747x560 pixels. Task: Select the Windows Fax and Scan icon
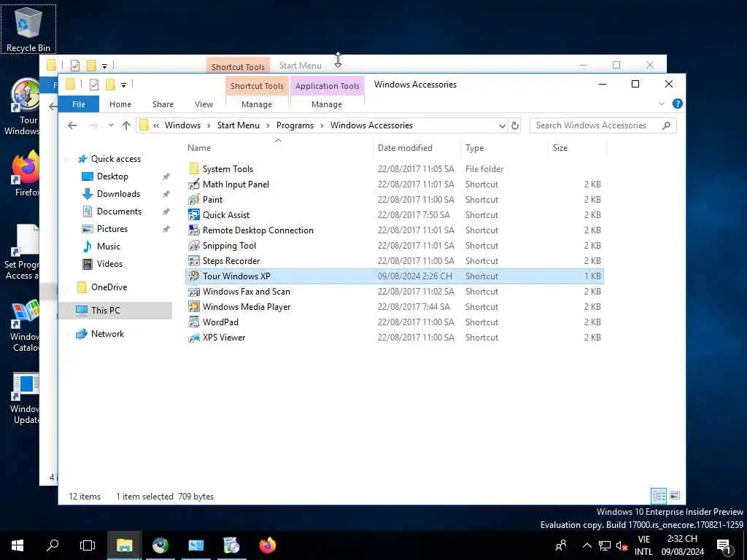click(x=194, y=292)
